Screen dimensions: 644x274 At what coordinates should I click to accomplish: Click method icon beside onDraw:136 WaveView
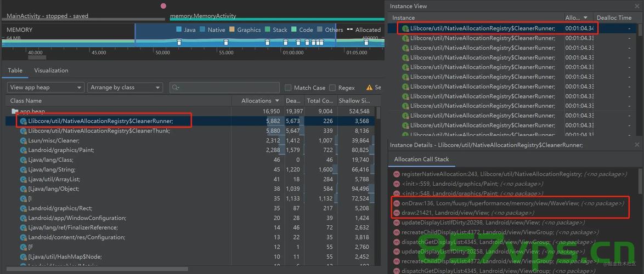click(397, 203)
